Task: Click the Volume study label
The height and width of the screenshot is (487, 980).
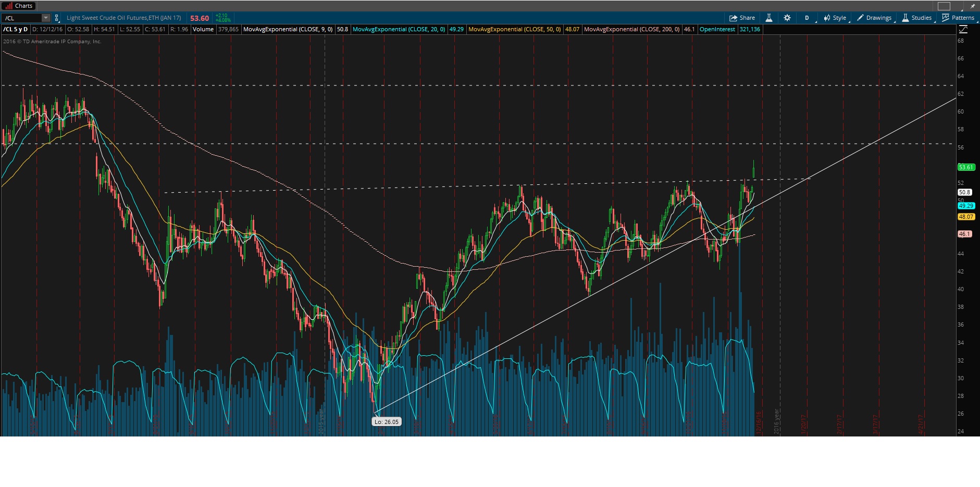Action: point(203,29)
